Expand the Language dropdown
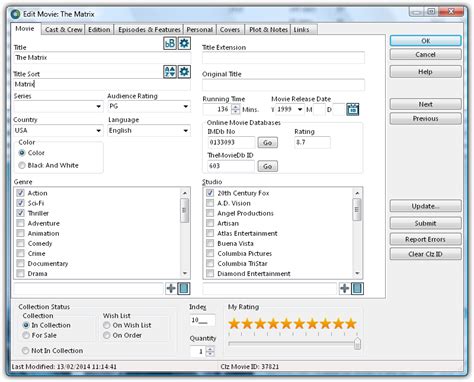 point(186,130)
